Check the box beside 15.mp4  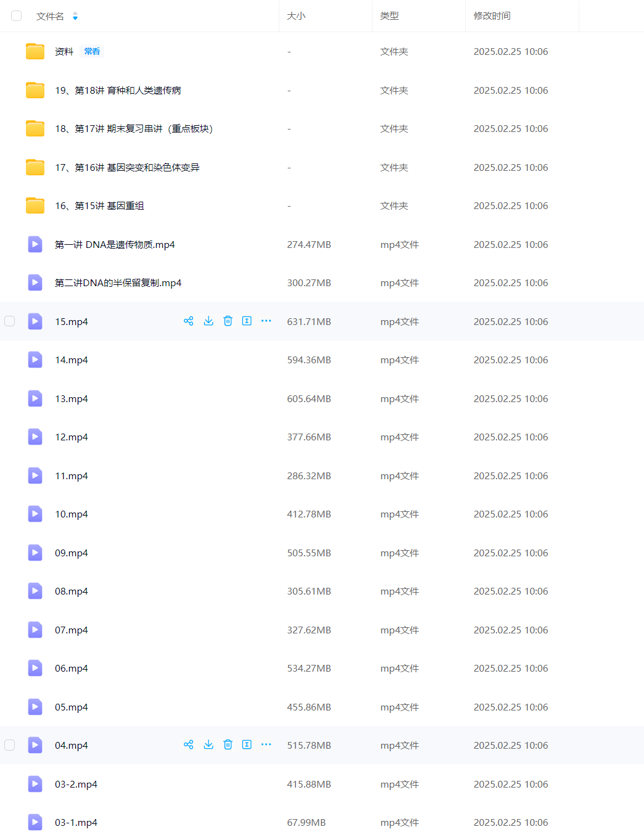coord(10,321)
